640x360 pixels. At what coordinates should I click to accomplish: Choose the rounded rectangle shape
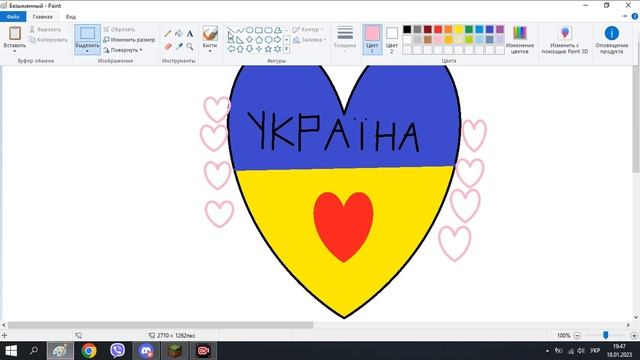coord(268,30)
